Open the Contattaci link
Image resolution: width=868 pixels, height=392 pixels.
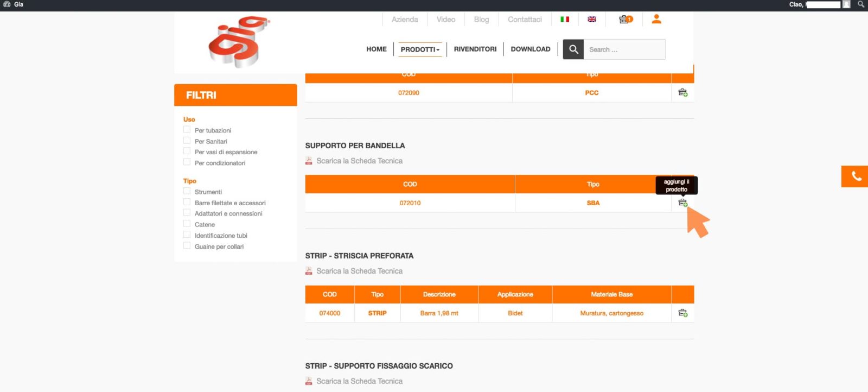pos(525,20)
